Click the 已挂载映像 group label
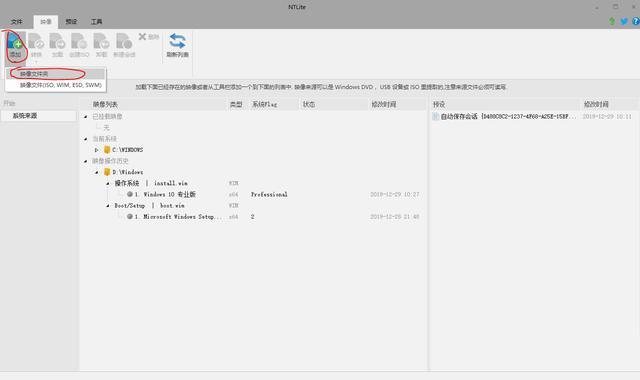This screenshot has width=640, height=380. pos(107,117)
